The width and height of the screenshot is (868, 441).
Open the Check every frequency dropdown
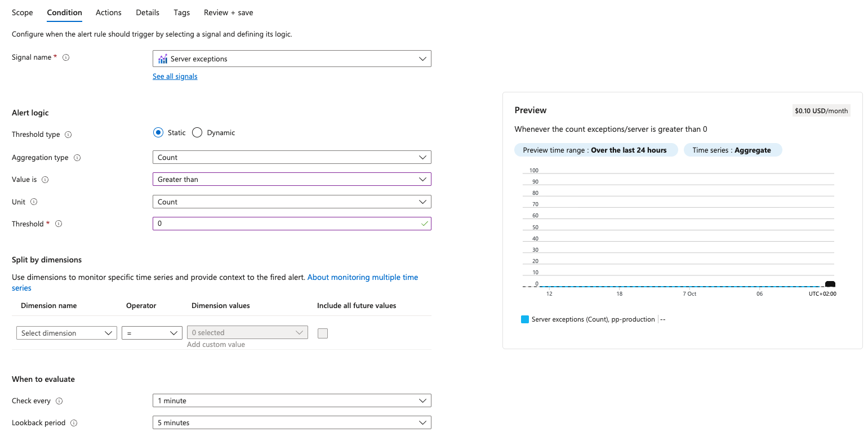click(x=292, y=400)
